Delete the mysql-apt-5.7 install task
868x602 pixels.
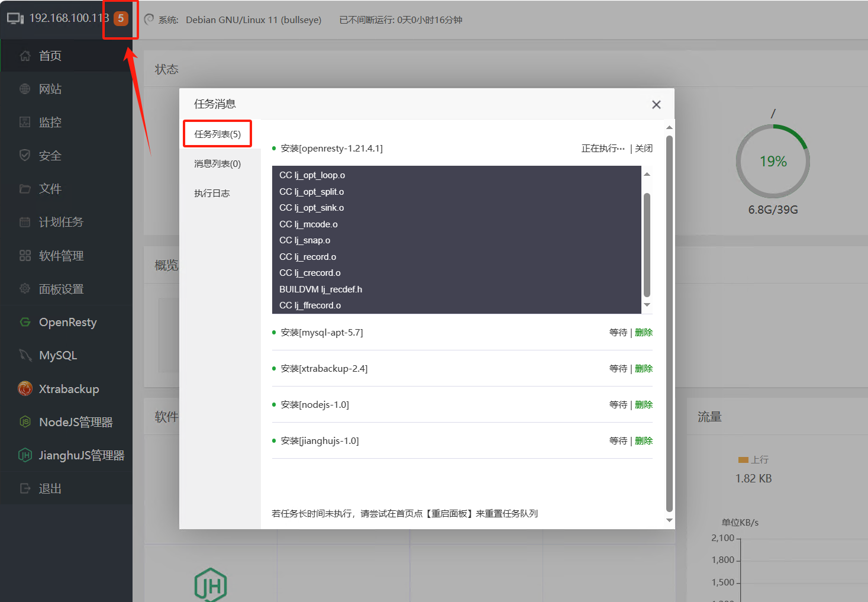point(644,333)
